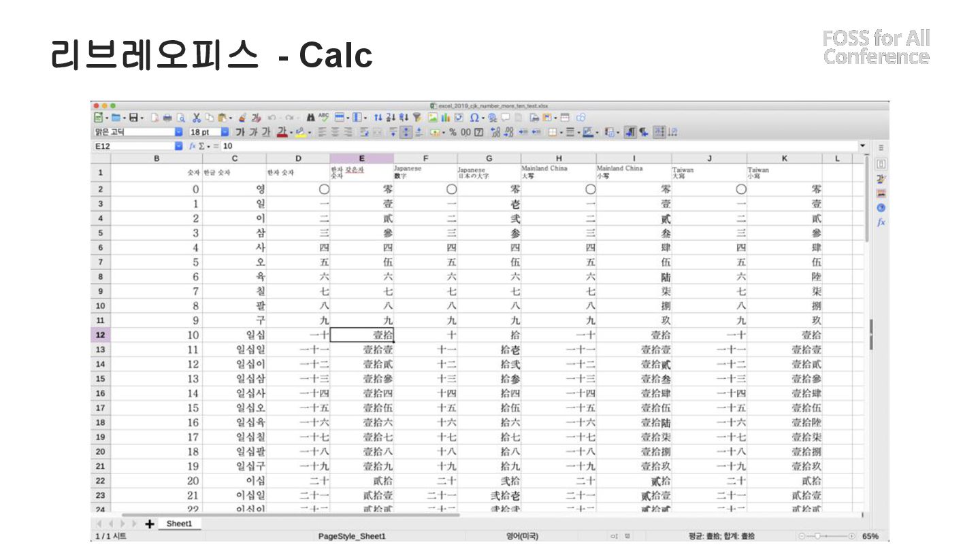The width and height of the screenshot is (980, 551).
Task: Click the 65% zoom level text
Action: tap(870, 536)
